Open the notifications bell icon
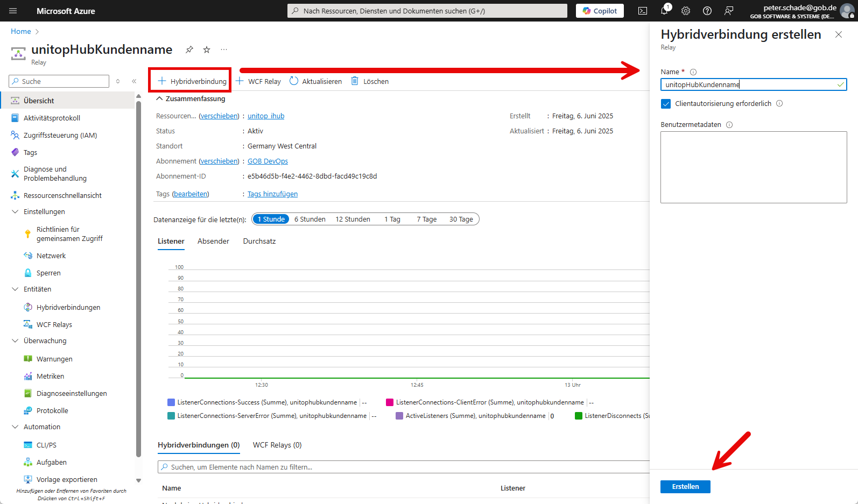The height and width of the screenshot is (504, 858). tap(664, 11)
